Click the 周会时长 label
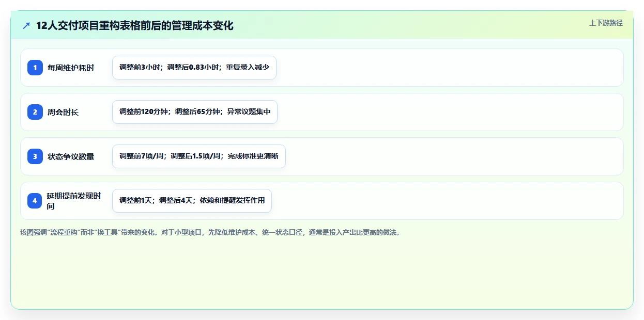Image resolution: width=644 pixels, height=320 pixels. 63,112
